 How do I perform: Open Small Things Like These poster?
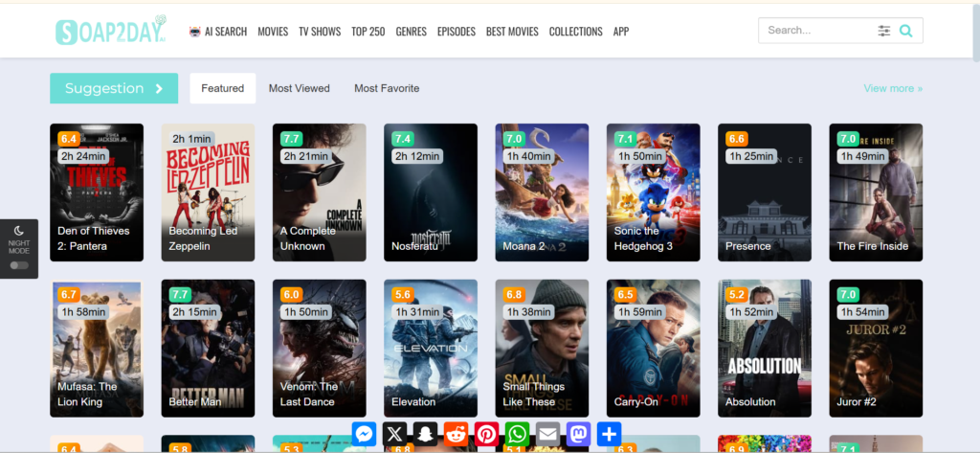(x=542, y=348)
